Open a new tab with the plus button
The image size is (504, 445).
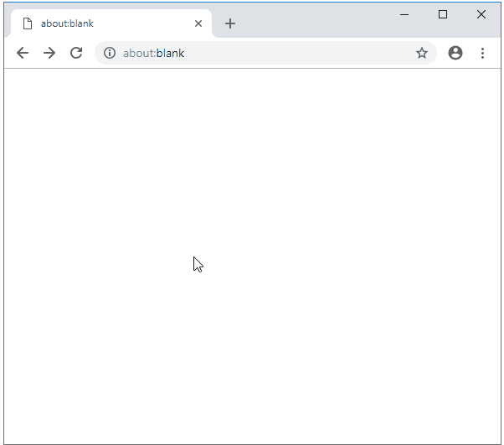point(230,23)
